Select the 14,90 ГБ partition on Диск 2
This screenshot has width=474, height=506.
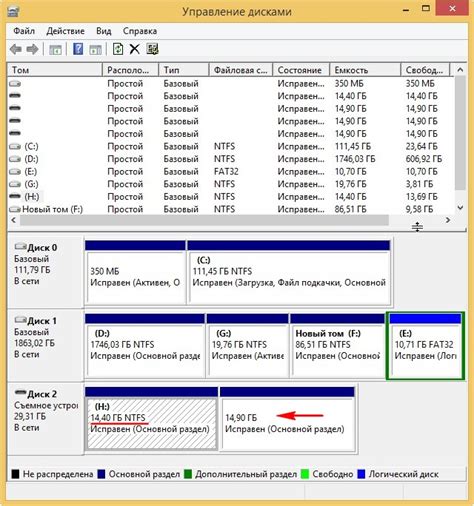tap(288, 419)
